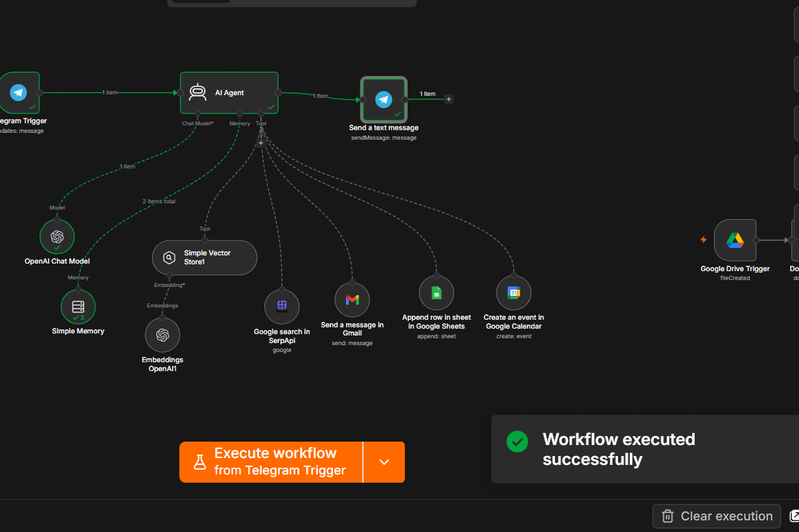The height and width of the screenshot is (532, 799).
Task: Open the OpenAI Chat Model node
Action: click(x=57, y=237)
